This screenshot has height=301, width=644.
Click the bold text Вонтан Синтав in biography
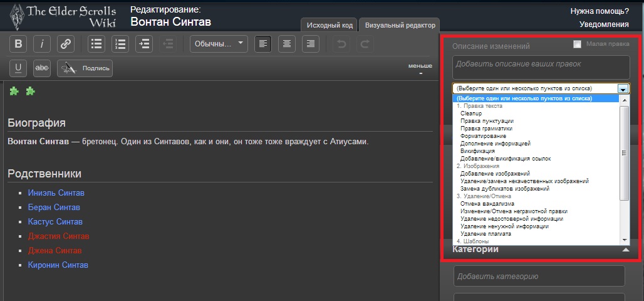pyautogui.click(x=38, y=142)
